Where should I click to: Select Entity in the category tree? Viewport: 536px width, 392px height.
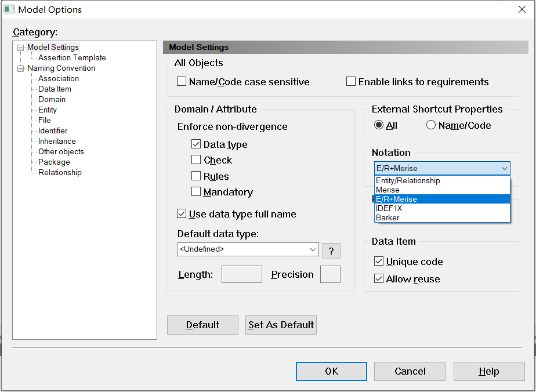(x=47, y=110)
